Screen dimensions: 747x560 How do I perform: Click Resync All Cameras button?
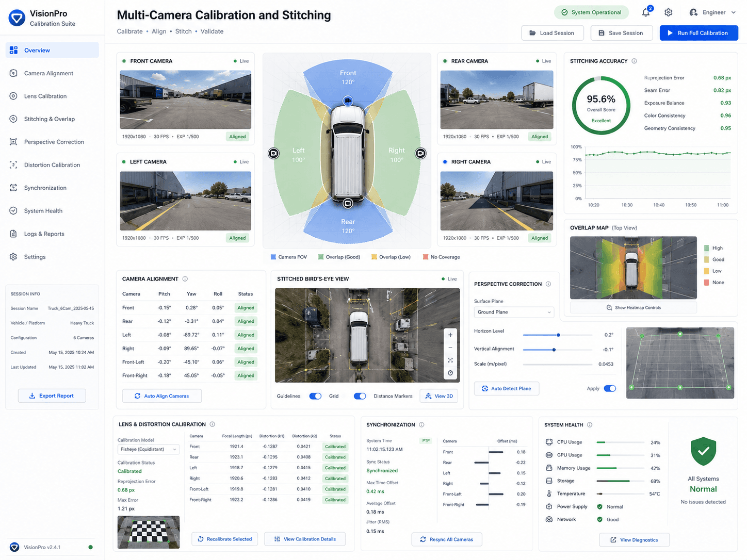(x=447, y=539)
